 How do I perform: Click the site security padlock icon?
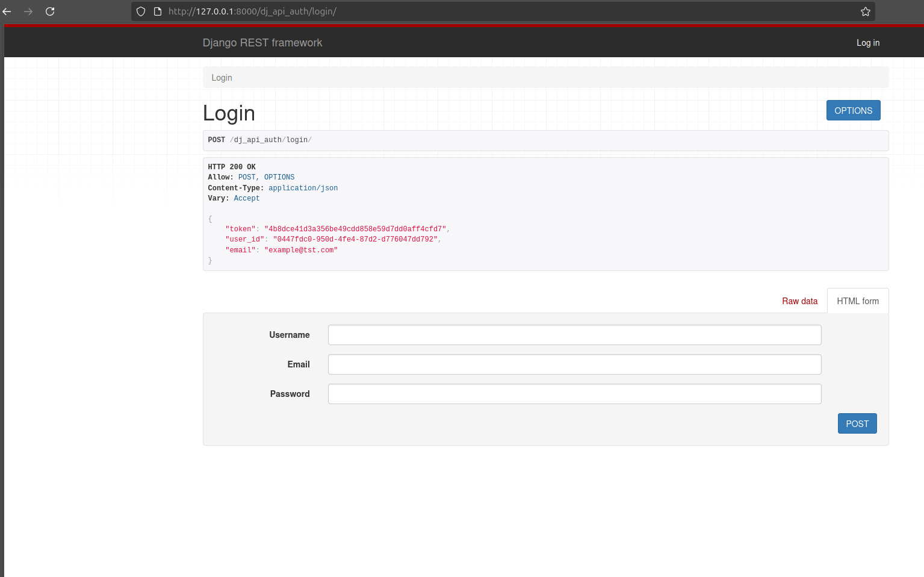click(157, 11)
